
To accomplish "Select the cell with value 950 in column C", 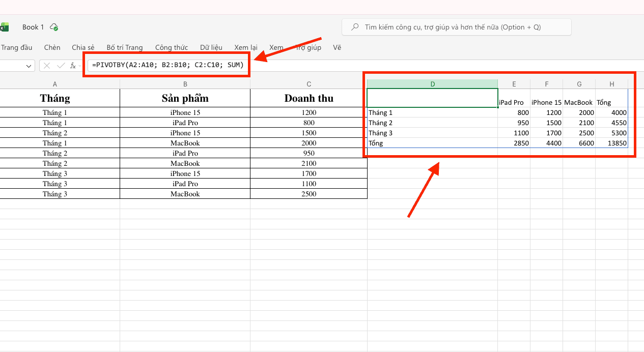I will coord(309,153).
